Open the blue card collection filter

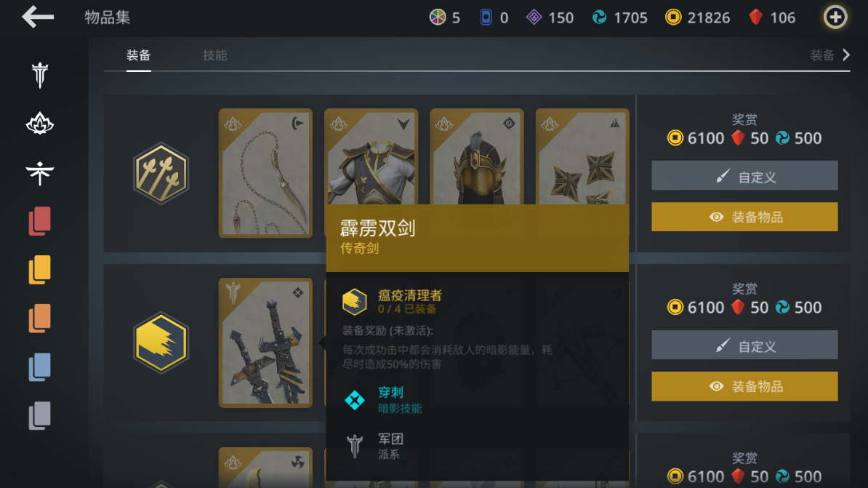(x=40, y=367)
